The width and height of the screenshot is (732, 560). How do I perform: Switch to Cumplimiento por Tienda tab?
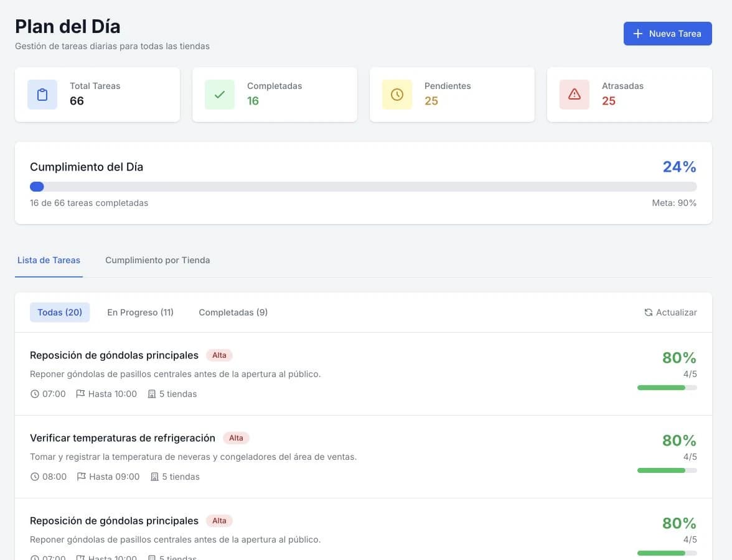[157, 260]
